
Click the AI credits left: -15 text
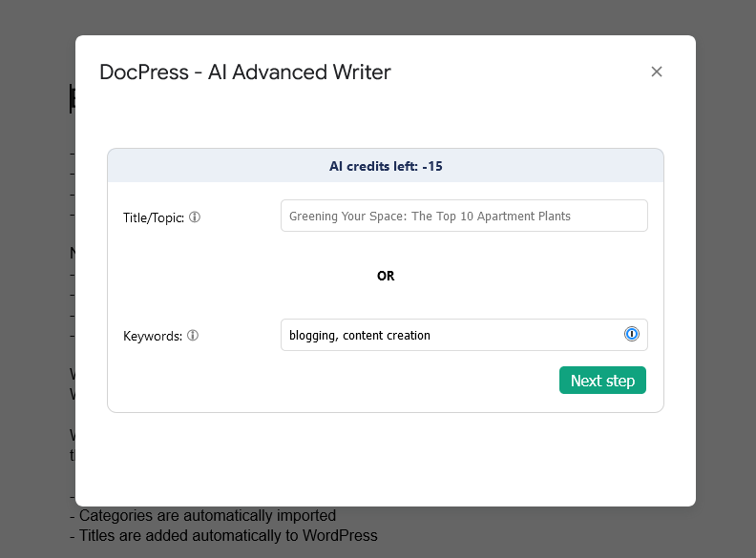pyautogui.click(x=386, y=166)
